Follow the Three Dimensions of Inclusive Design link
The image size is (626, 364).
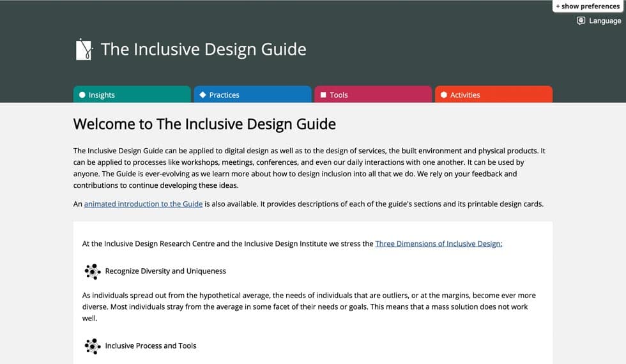pyautogui.click(x=439, y=244)
